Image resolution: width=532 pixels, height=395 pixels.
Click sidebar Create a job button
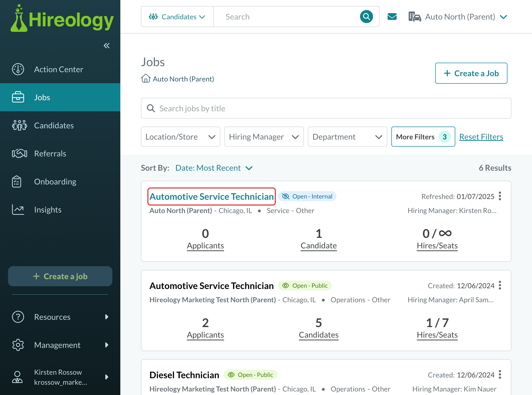pyautogui.click(x=60, y=276)
